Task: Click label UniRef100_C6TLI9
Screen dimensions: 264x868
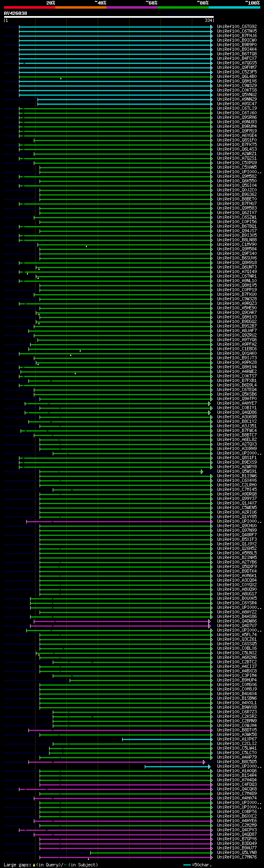Action: point(237,108)
